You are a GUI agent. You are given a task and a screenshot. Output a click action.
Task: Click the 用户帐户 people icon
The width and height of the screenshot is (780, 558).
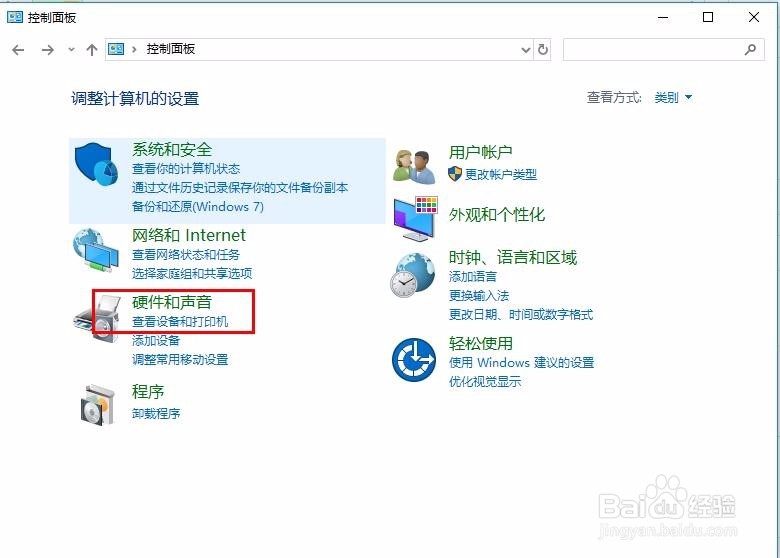pyautogui.click(x=414, y=167)
